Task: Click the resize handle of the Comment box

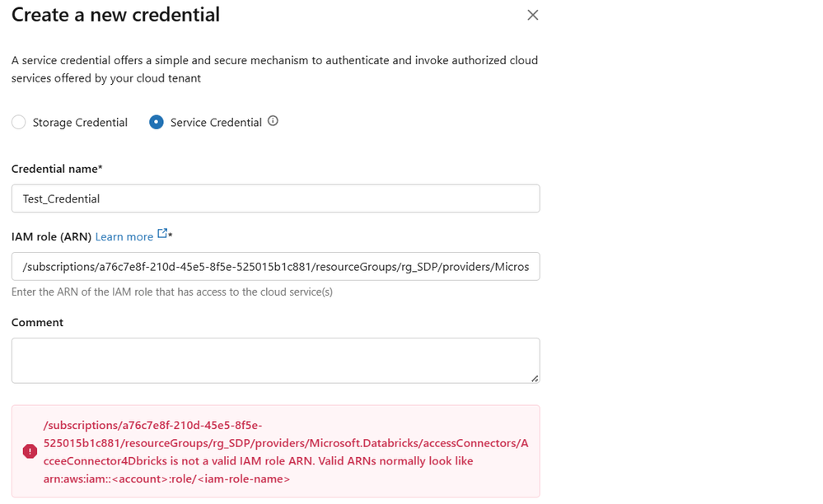Action: [535, 378]
